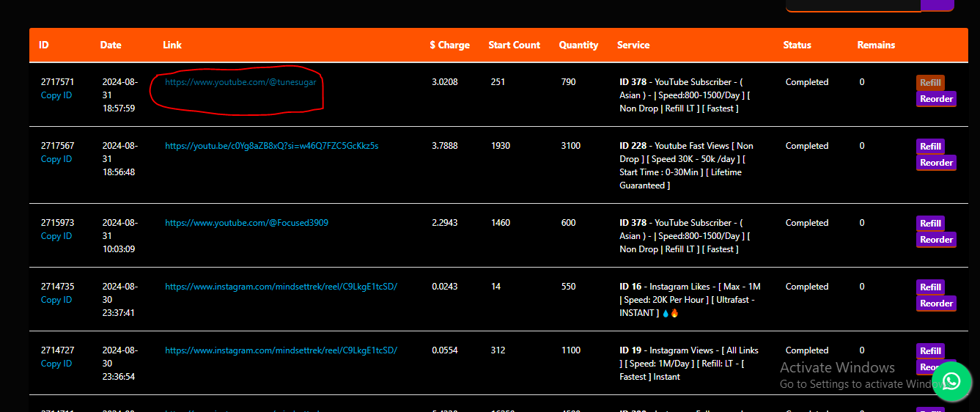Click the Quantity column header

(578, 45)
